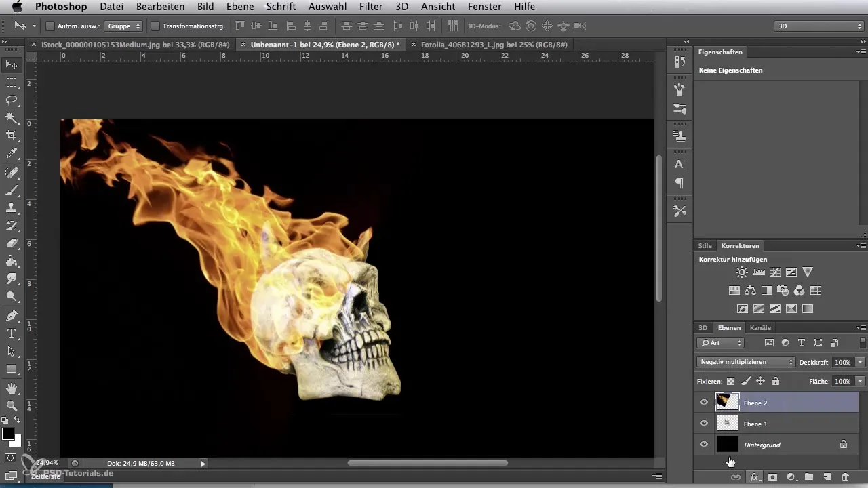This screenshot has width=868, height=488.
Task: Select the Move tool
Action: 12,64
